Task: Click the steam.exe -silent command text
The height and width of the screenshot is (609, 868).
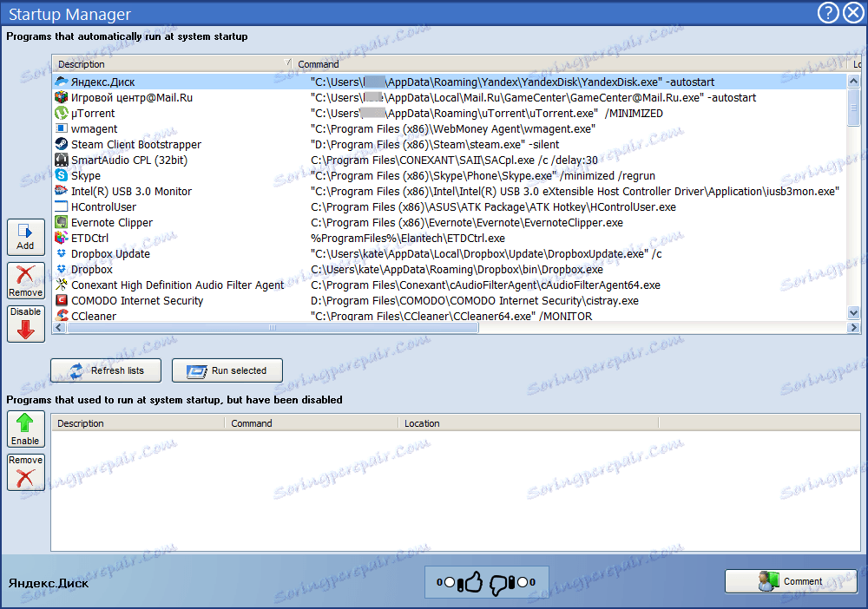Action: point(435,144)
